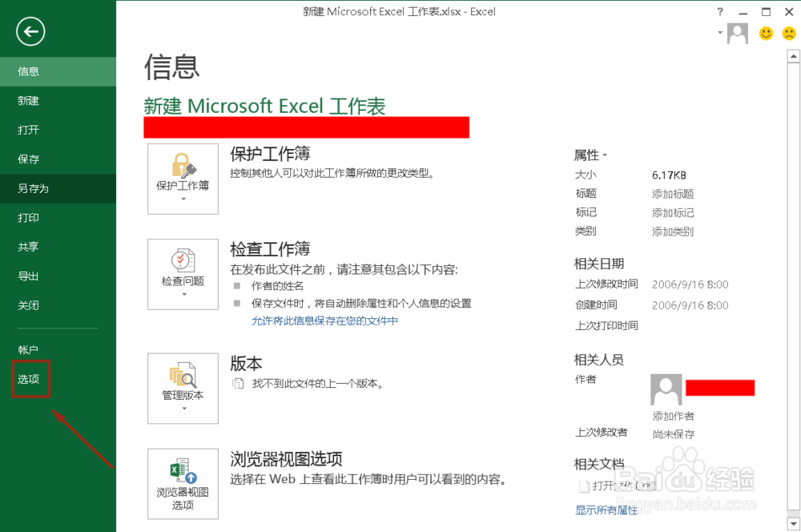Viewport: 801px width, 532px height.
Task: Select 打开 in the sidebar
Action: 58,130
